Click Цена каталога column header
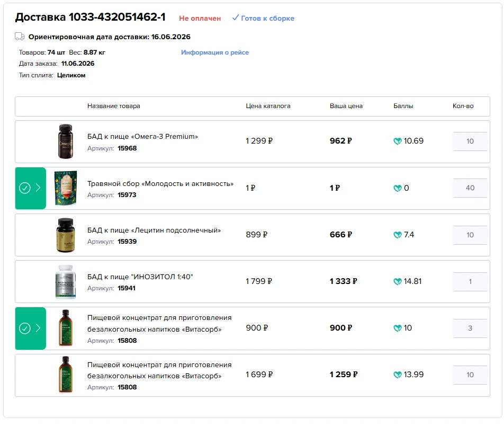Viewport: 504px width, 427px height. point(268,106)
